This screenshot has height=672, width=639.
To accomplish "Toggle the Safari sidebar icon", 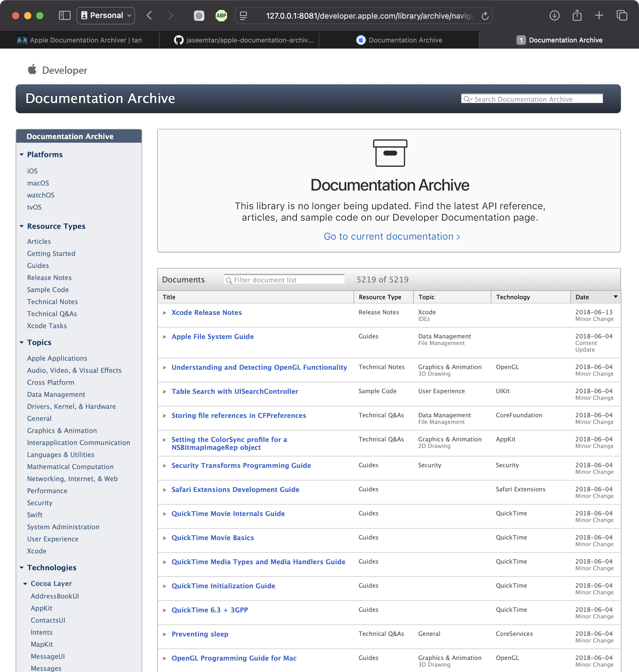I will pos(65,16).
